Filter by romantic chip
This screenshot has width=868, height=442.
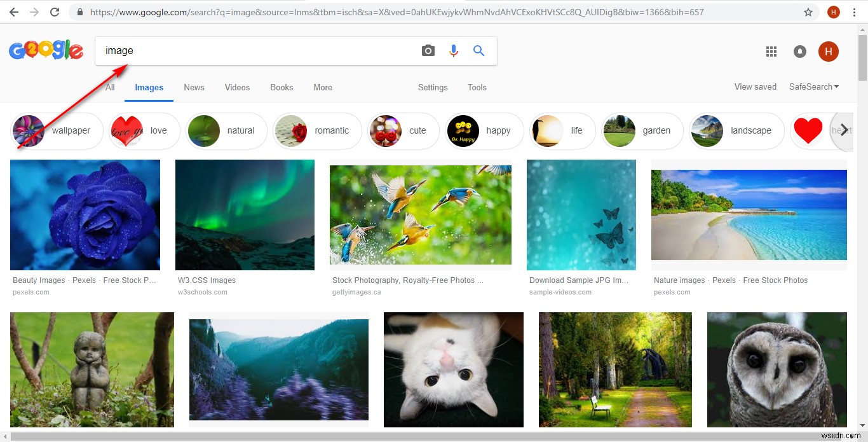point(317,130)
